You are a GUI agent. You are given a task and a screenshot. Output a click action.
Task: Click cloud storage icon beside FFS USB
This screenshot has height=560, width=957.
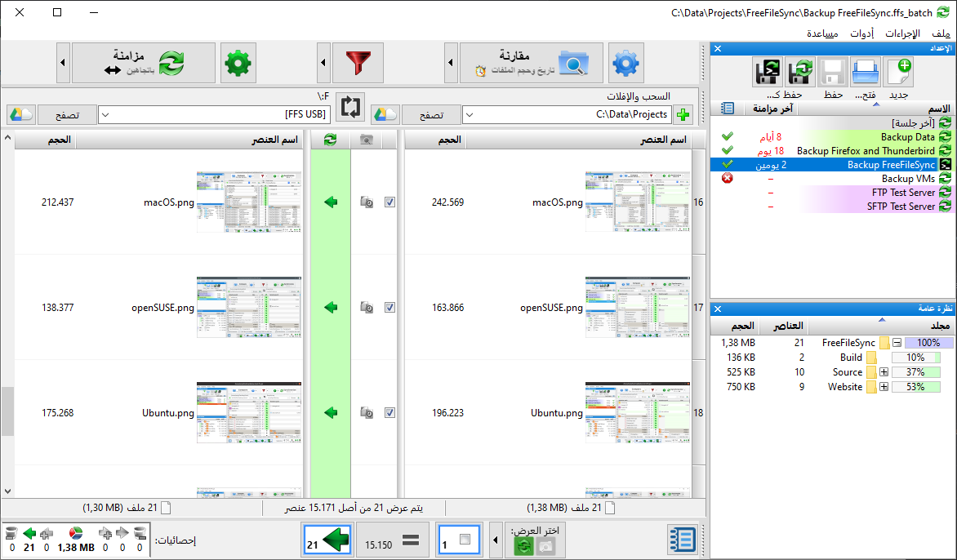(20, 114)
